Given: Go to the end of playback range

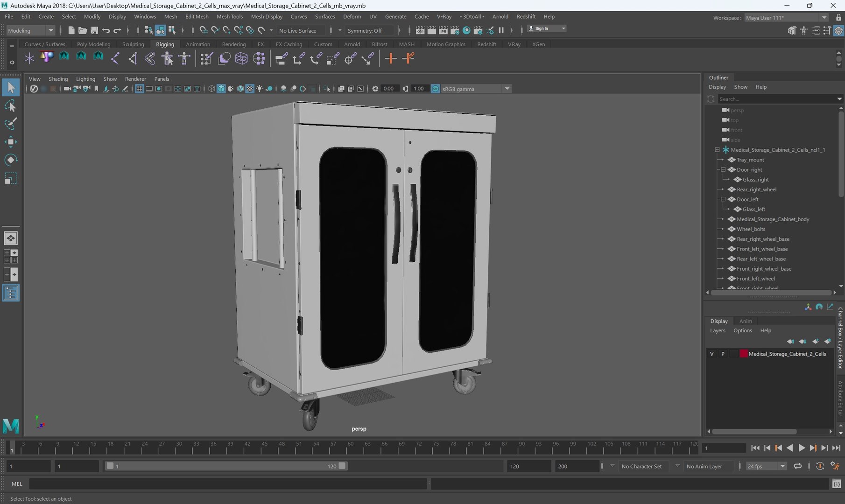Looking at the screenshot, I should (x=836, y=448).
